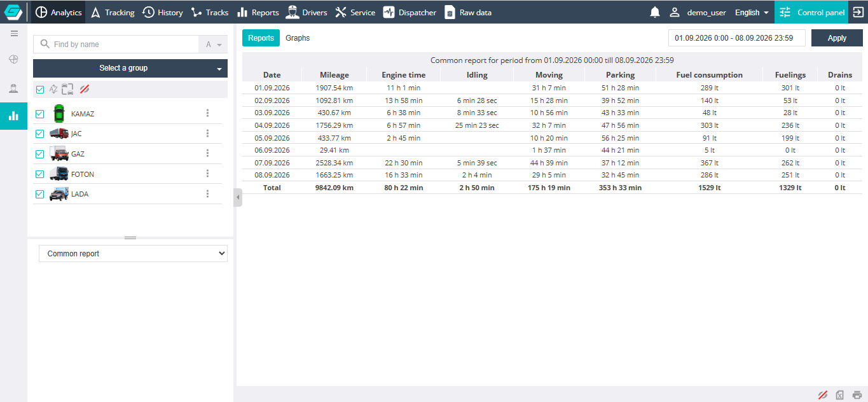868x402 pixels.
Task: Select the Reports tab button
Action: 261,38
